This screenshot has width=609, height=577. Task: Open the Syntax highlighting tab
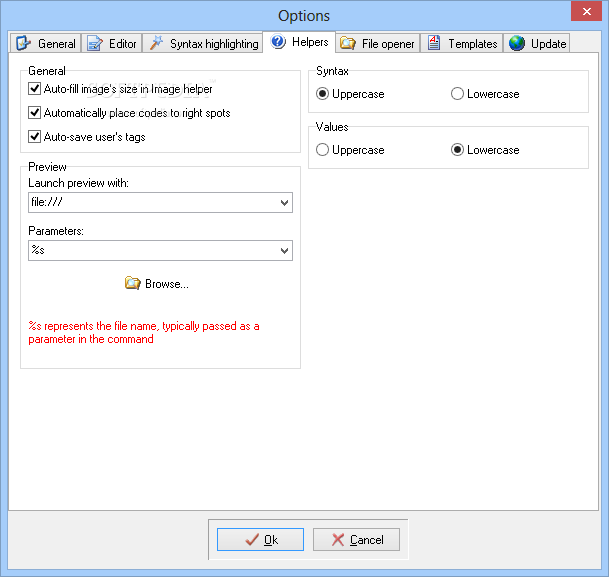203,43
